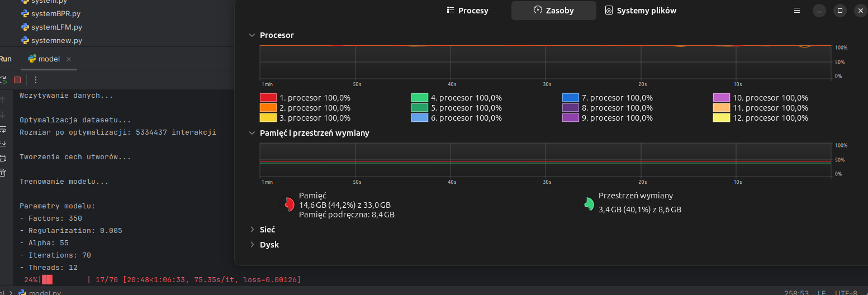The image size is (868, 295).
Task: Collapse the Pamięć i przestrzeń wymiany section
Action: [252, 133]
